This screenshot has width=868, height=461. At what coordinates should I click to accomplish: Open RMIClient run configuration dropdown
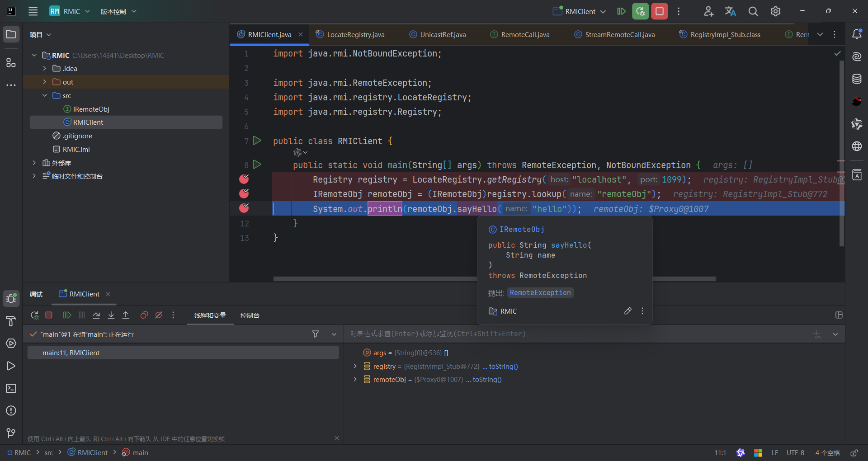point(580,11)
